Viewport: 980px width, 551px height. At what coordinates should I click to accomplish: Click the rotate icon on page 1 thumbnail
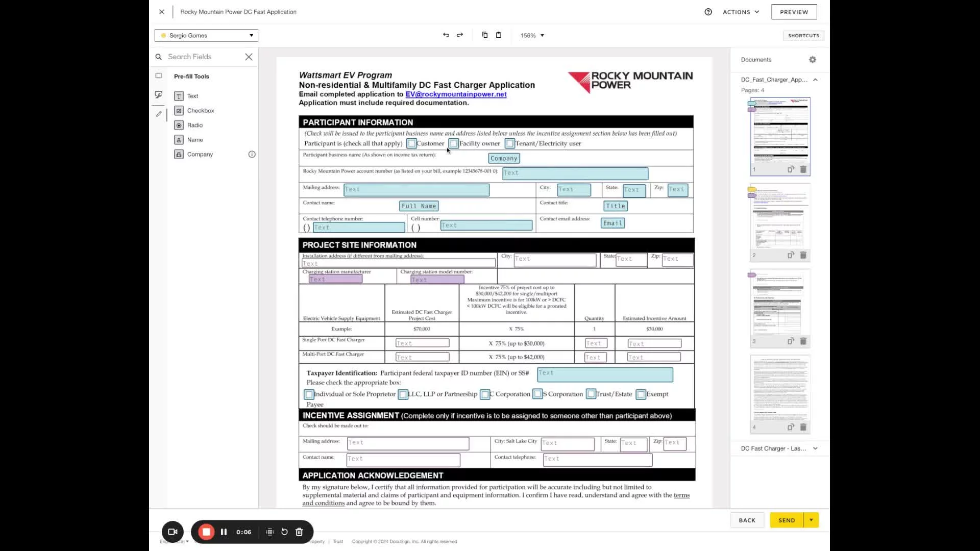coord(790,169)
